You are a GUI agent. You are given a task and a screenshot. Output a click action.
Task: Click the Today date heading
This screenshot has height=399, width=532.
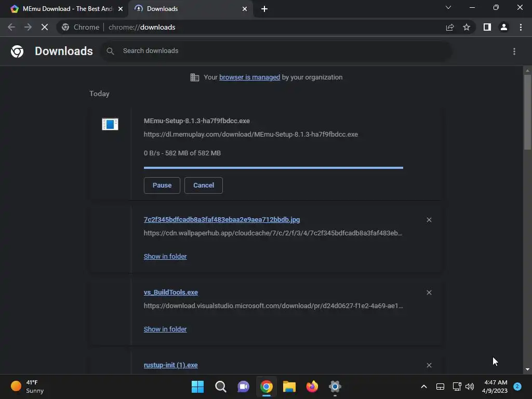pyautogui.click(x=99, y=94)
